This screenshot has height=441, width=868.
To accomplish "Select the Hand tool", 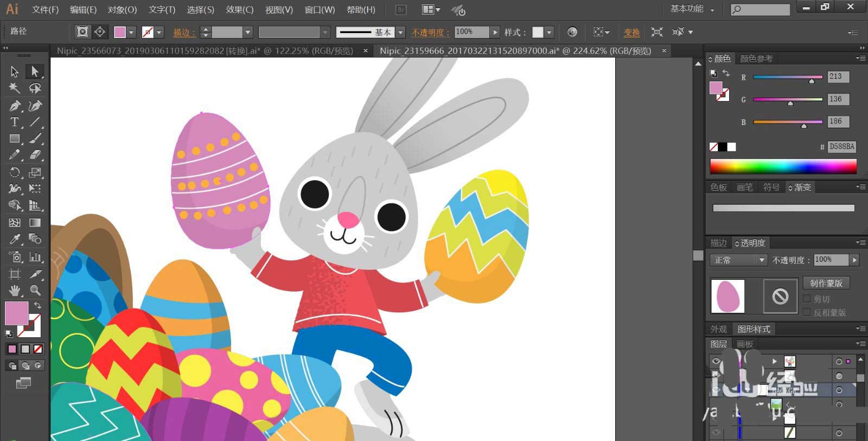I will click(x=15, y=291).
